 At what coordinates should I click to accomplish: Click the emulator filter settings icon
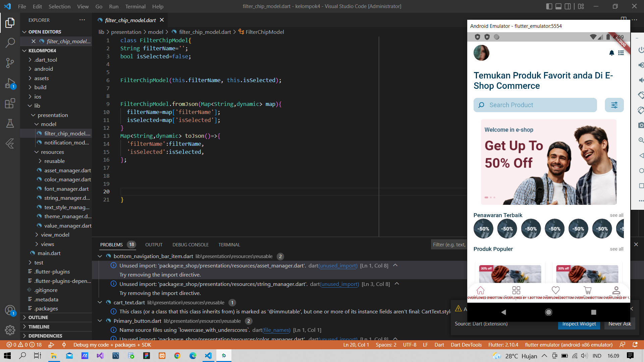click(614, 105)
